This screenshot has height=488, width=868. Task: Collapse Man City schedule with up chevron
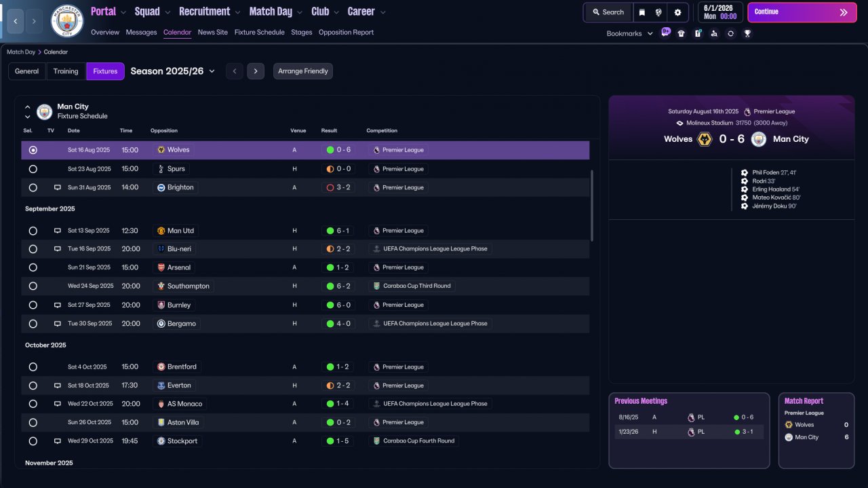coord(28,107)
